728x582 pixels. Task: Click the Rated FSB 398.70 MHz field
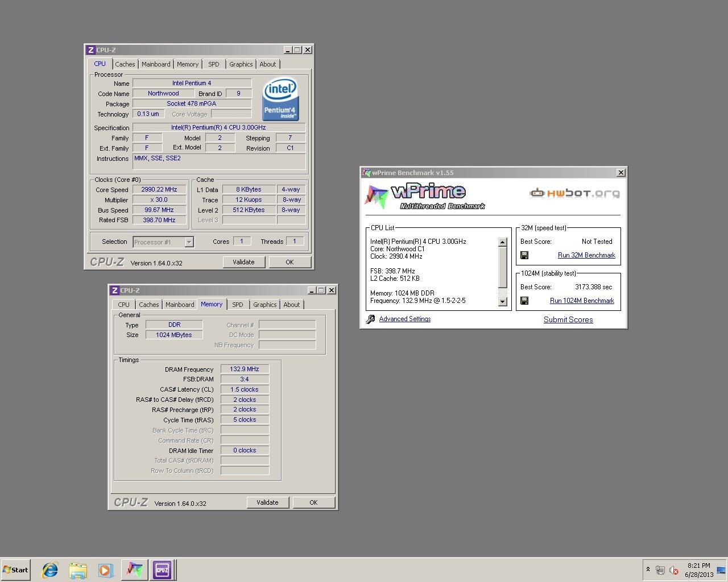click(x=159, y=220)
